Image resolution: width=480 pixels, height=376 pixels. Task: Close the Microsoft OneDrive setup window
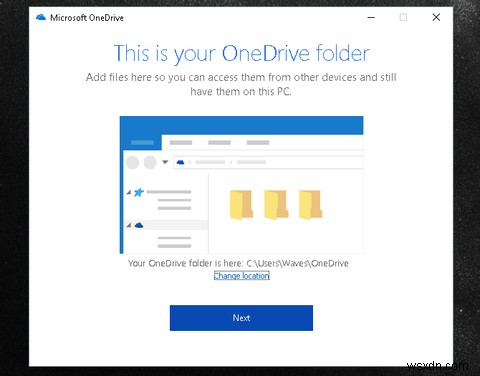tap(436, 17)
